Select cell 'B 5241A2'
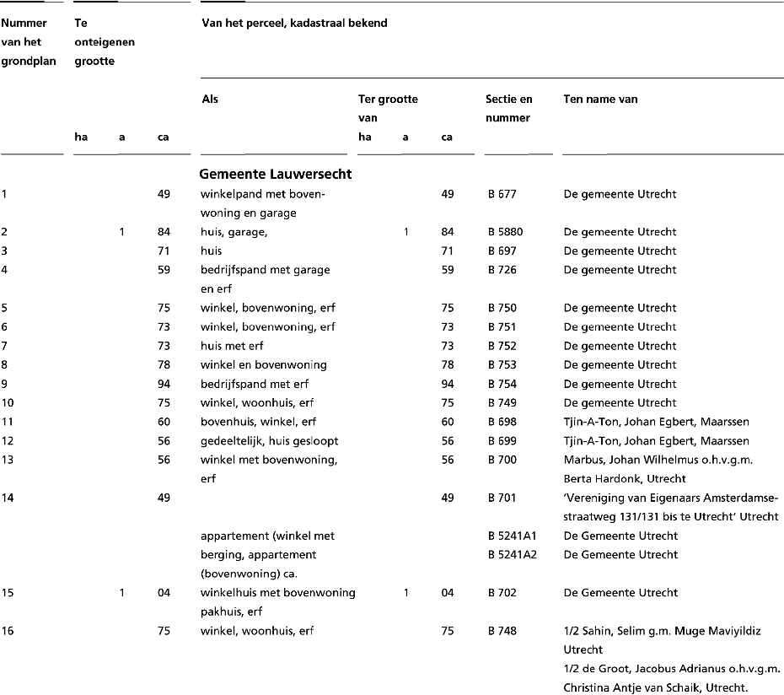 pos(512,555)
